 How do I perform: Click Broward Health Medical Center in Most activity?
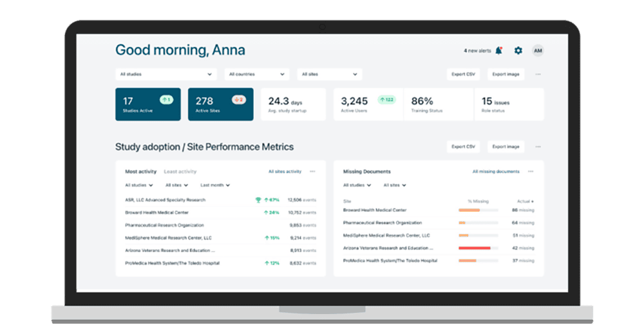[x=156, y=212]
